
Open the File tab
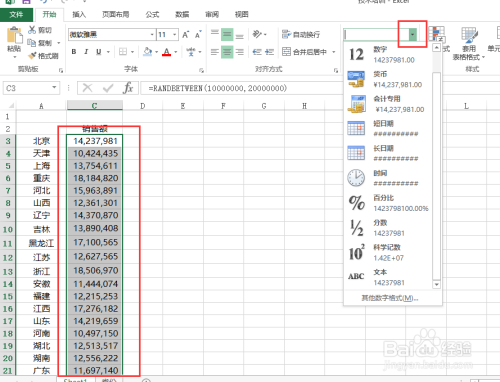point(16,14)
